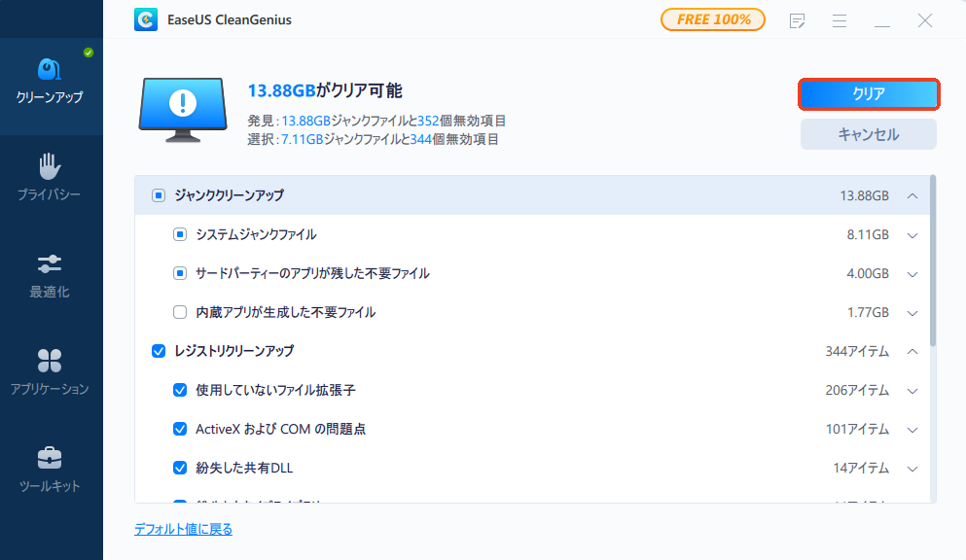Open the 最適化 sliders icon
966x560 pixels.
click(x=50, y=264)
